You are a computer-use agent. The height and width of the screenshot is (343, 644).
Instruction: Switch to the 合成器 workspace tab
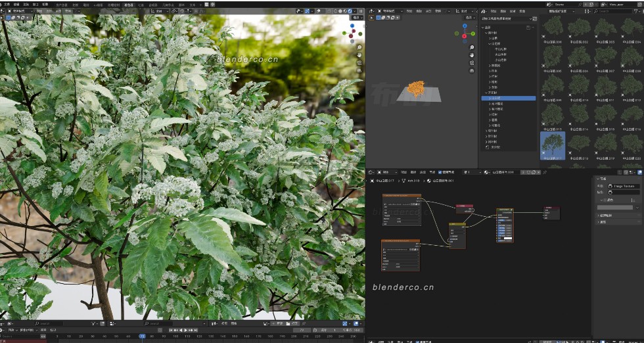point(153,5)
